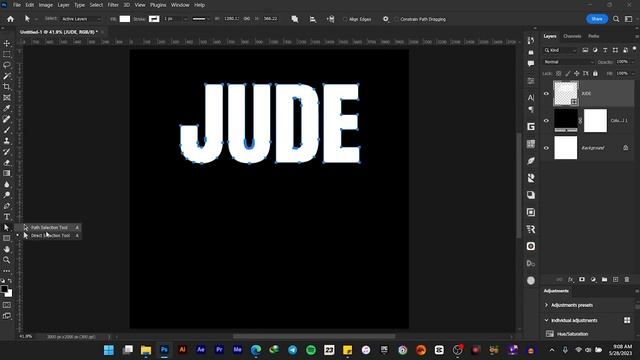The width and height of the screenshot is (640, 360).
Task: Add a layer style with fx icon
Action: 571,280
